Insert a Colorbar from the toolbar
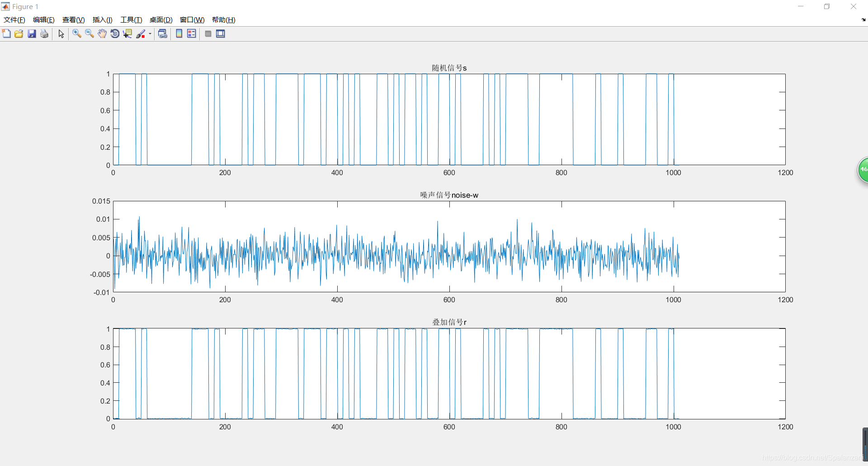The image size is (868, 466). (179, 33)
